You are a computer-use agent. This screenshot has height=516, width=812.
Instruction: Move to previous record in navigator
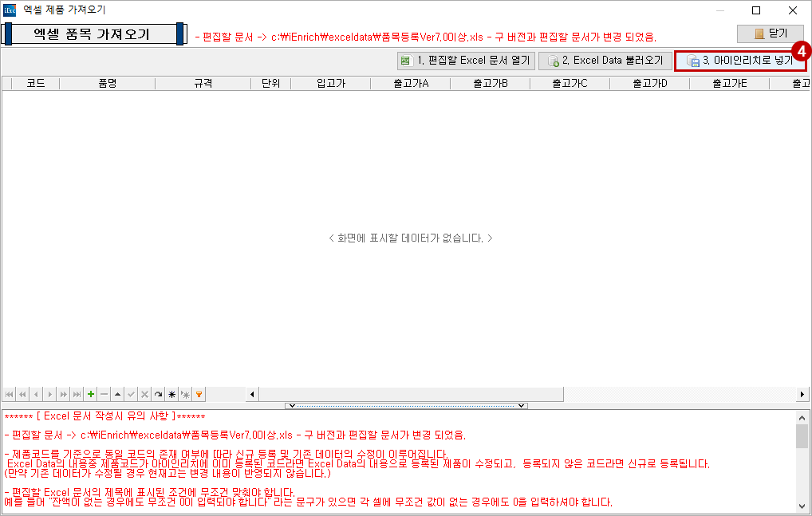click(36, 394)
